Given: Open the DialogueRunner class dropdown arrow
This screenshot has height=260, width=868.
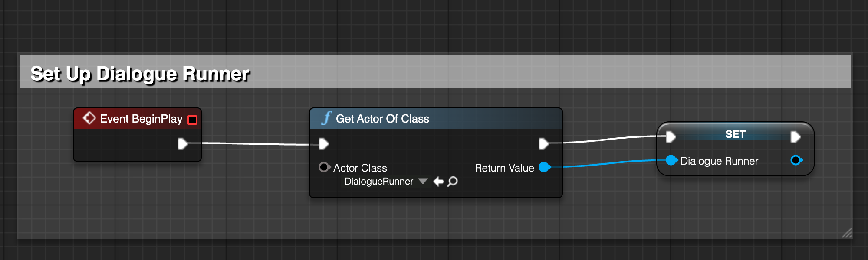Looking at the screenshot, I should pyautogui.click(x=423, y=181).
